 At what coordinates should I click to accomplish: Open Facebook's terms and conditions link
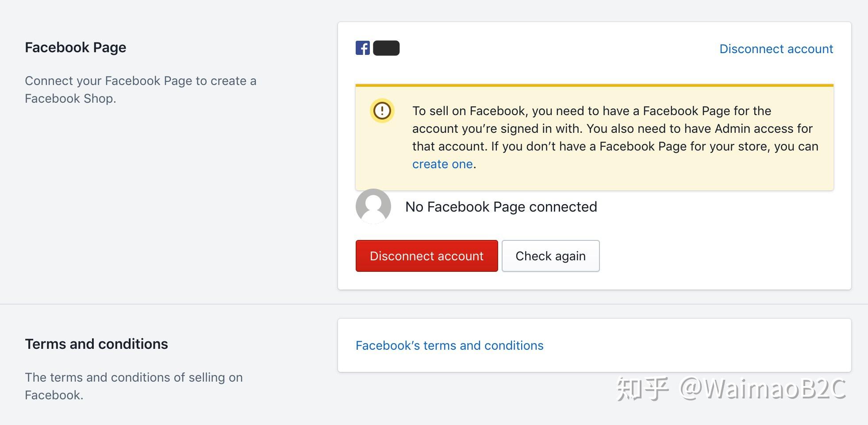click(449, 345)
